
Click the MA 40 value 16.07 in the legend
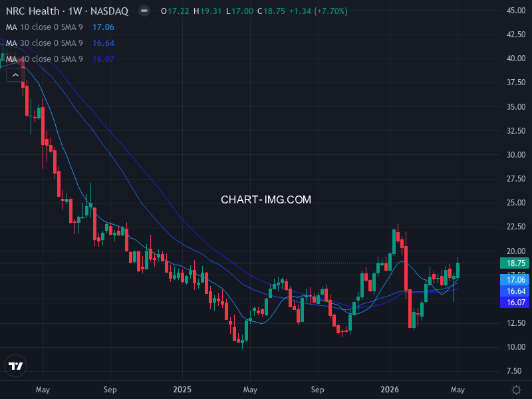pyautogui.click(x=104, y=59)
